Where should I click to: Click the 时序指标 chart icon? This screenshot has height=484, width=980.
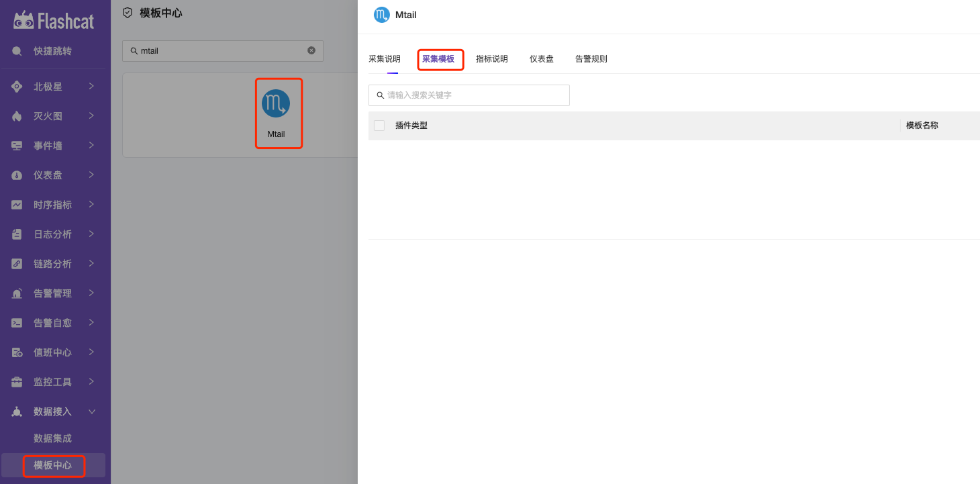(17, 205)
